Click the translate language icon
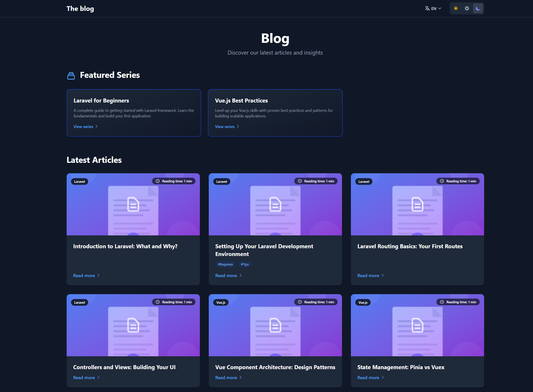The width and height of the screenshot is (533, 392). 427,9
